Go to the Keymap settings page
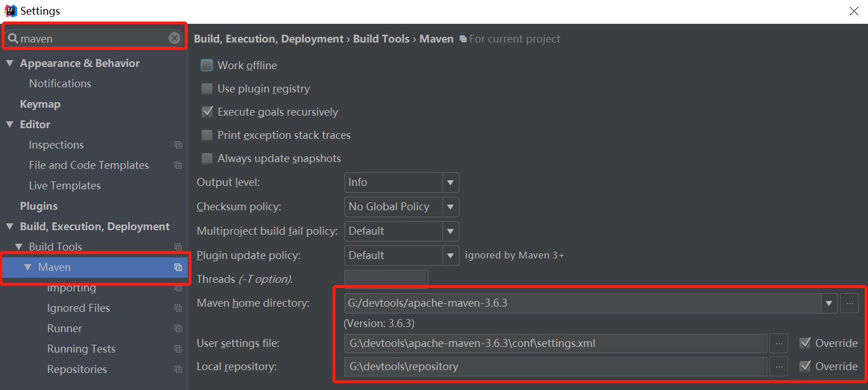Screen dimensions: 868x390 pos(40,104)
